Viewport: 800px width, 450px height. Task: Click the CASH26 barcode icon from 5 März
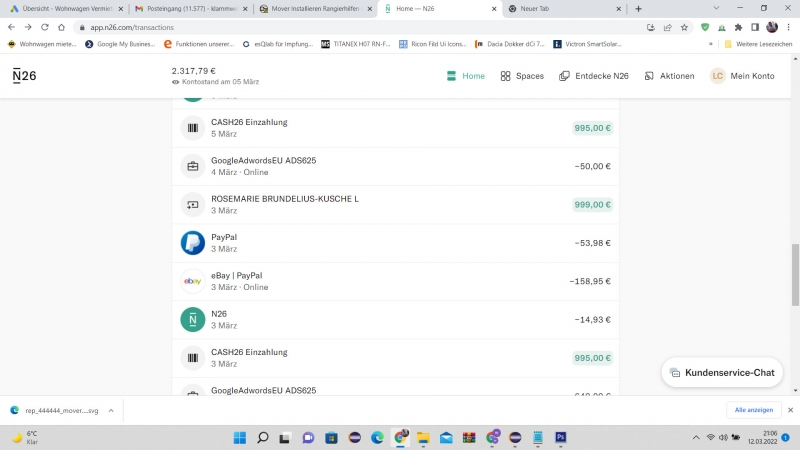coord(192,128)
